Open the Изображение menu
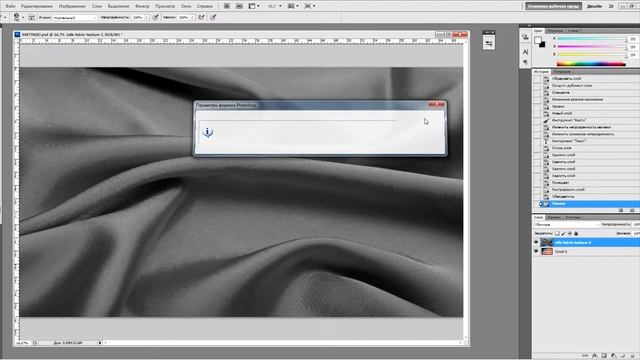The image size is (640, 360). pos(72,6)
